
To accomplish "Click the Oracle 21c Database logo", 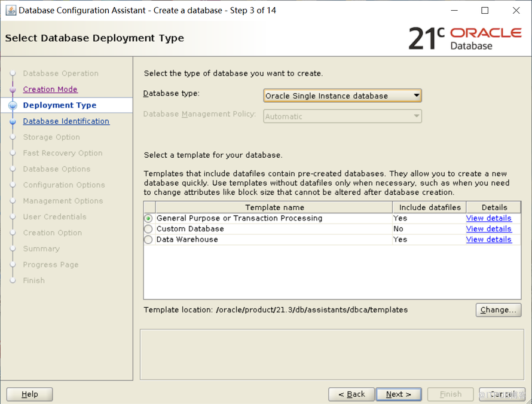I will point(464,38).
